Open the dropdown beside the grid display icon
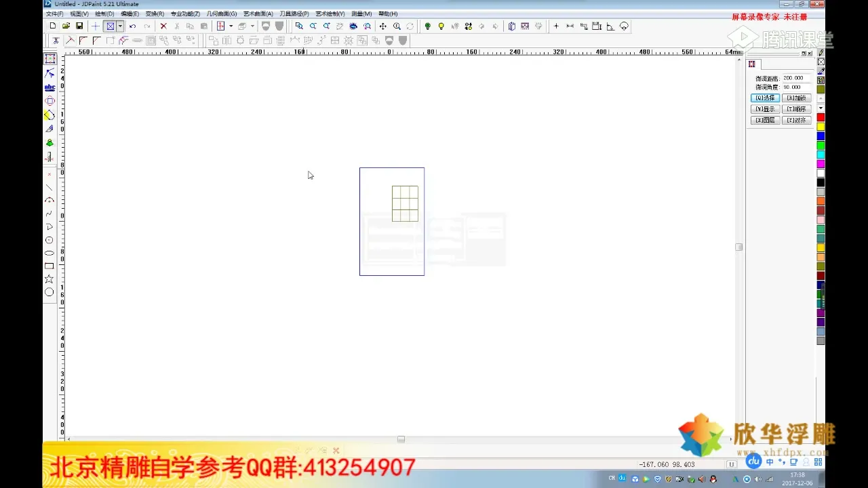The image size is (868, 488). (231, 26)
